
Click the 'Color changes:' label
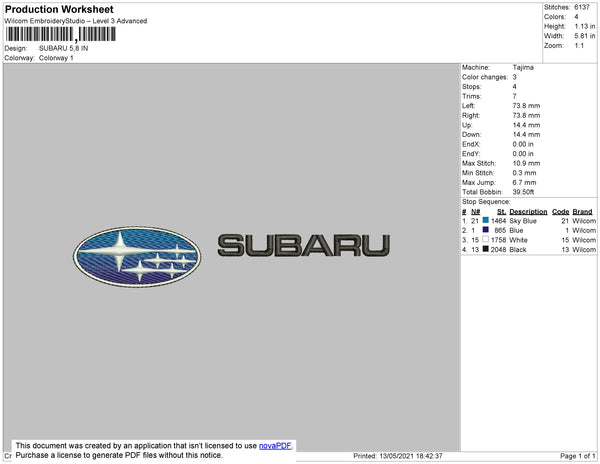tap(485, 77)
